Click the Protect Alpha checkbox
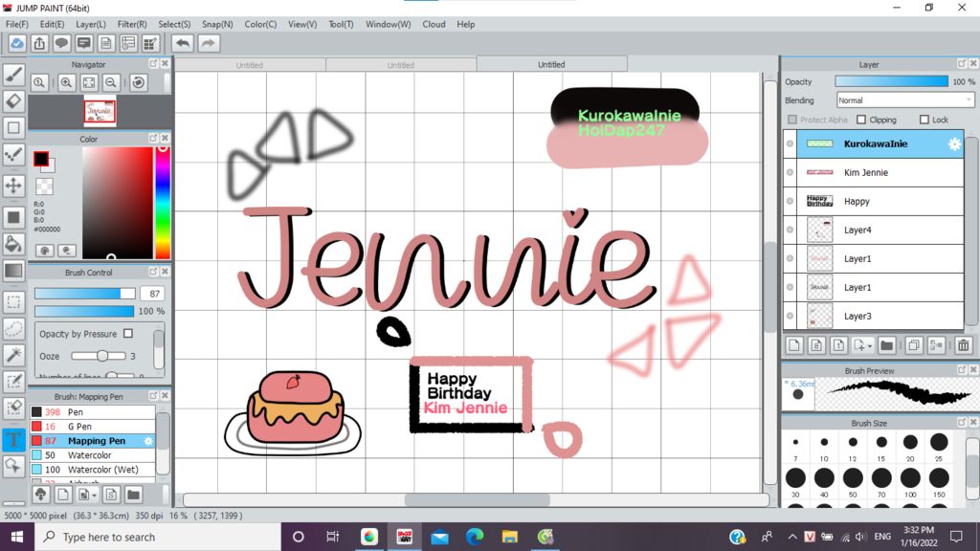The width and height of the screenshot is (980, 551). 792,120
